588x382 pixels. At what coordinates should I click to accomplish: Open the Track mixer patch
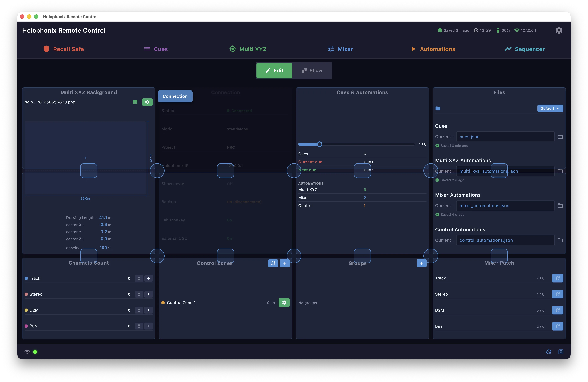(558, 278)
